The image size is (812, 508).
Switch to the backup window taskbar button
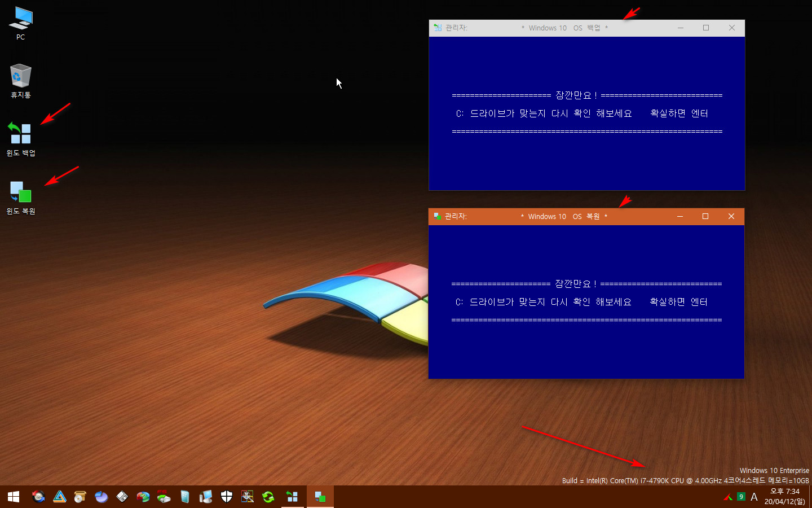pyautogui.click(x=293, y=497)
